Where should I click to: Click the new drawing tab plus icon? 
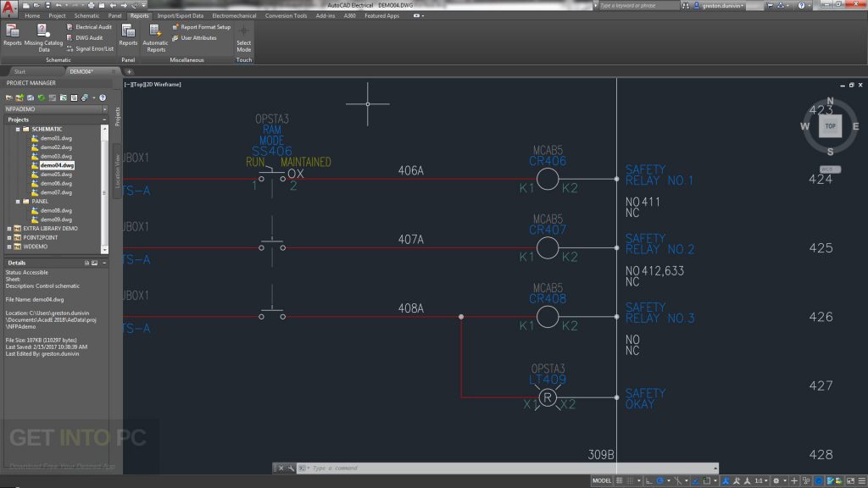129,72
